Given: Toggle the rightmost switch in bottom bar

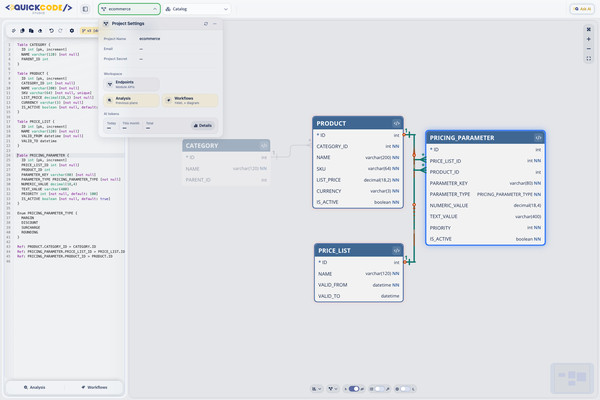Looking at the screenshot, I should pos(405,389).
